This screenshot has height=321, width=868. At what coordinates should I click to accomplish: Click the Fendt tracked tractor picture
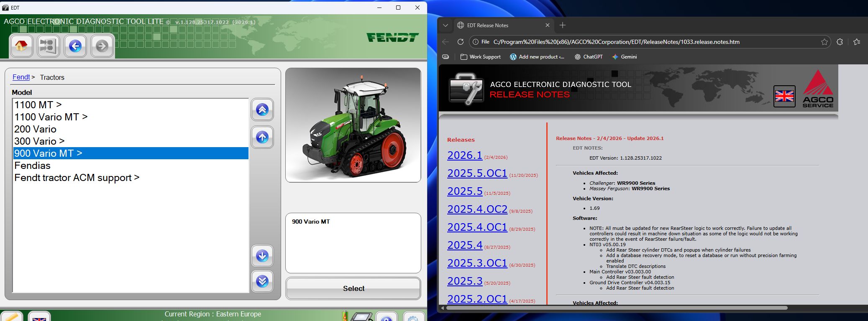[x=353, y=125]
